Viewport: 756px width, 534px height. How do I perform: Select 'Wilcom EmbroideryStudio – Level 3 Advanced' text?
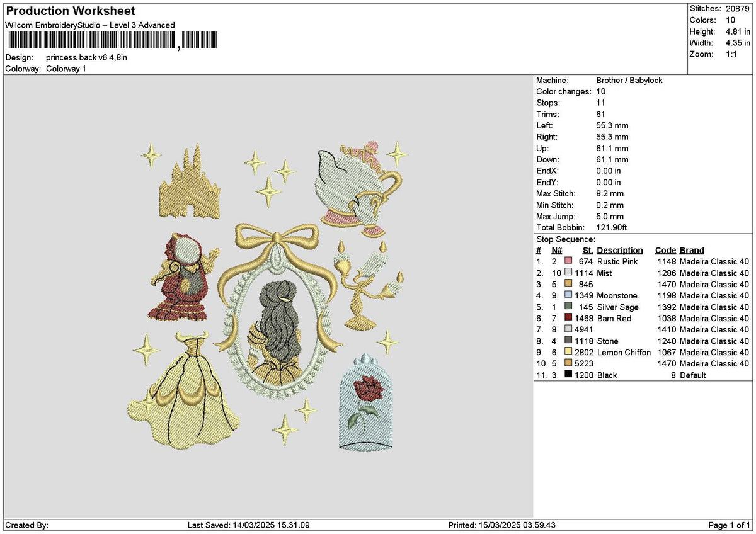coord(90,25)
